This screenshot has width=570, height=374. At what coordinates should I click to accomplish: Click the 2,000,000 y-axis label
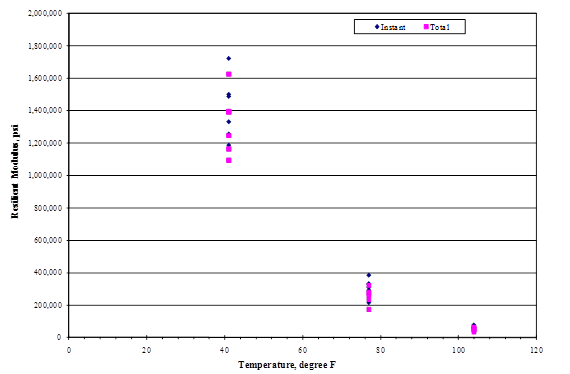(x=45, y=13)
